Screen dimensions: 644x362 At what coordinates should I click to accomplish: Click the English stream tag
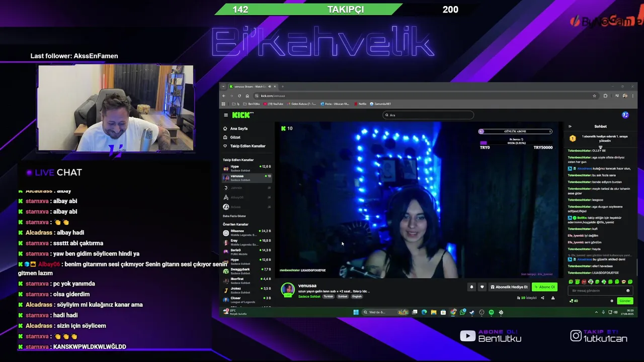pyautogui.click(x=357, y=297)
